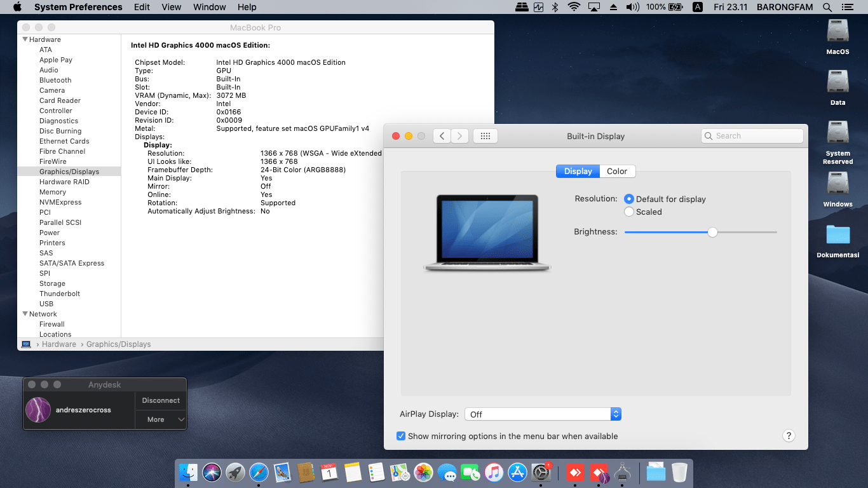Open Messages icon in dock

pos(447,472)
